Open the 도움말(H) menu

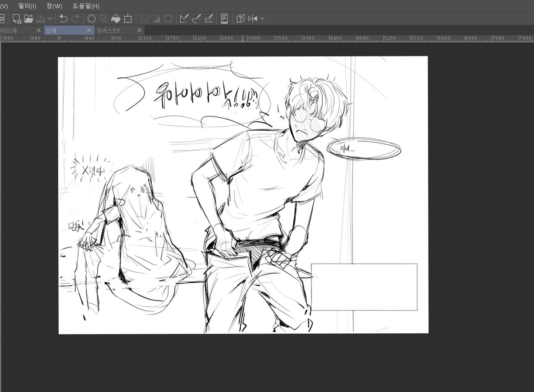86,6
